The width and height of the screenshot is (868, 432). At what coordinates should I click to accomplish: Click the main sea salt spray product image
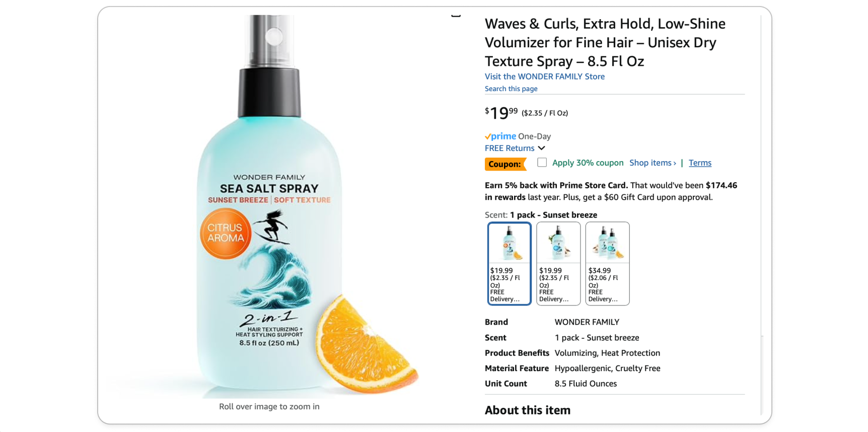269,206
